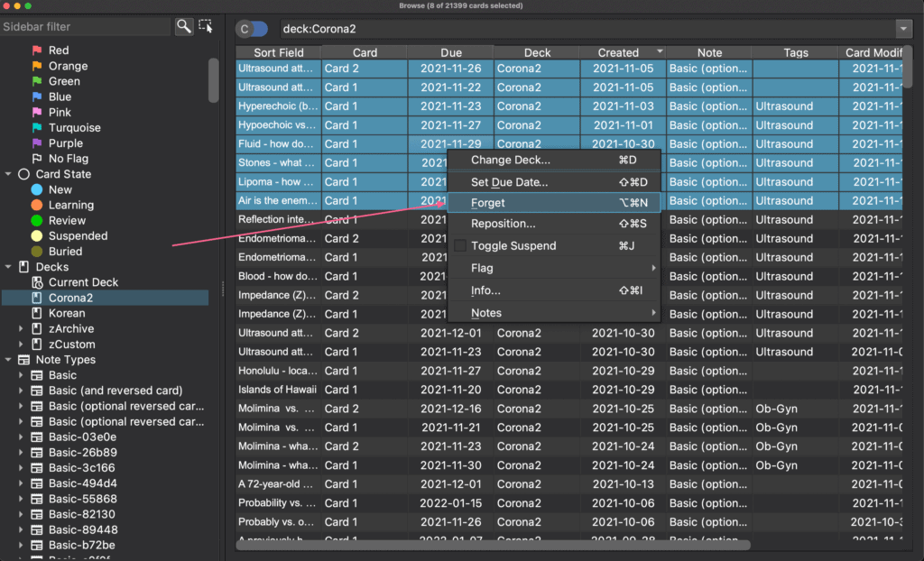
Task: Select the Red flag icon
Action: 37,51
